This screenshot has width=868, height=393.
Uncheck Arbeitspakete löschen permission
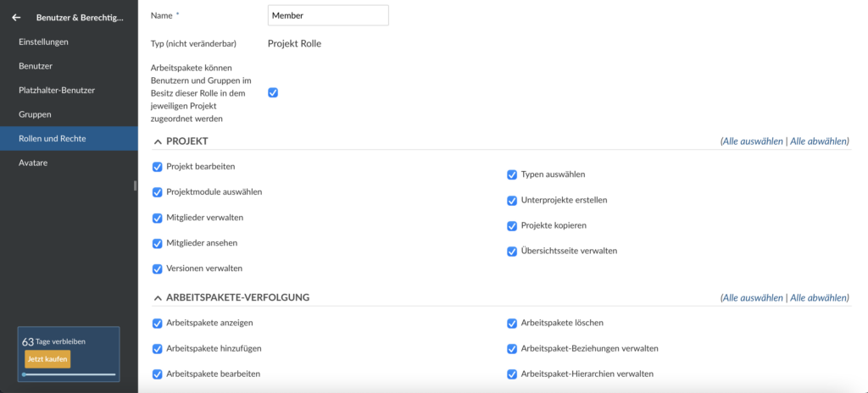point(512,324)
